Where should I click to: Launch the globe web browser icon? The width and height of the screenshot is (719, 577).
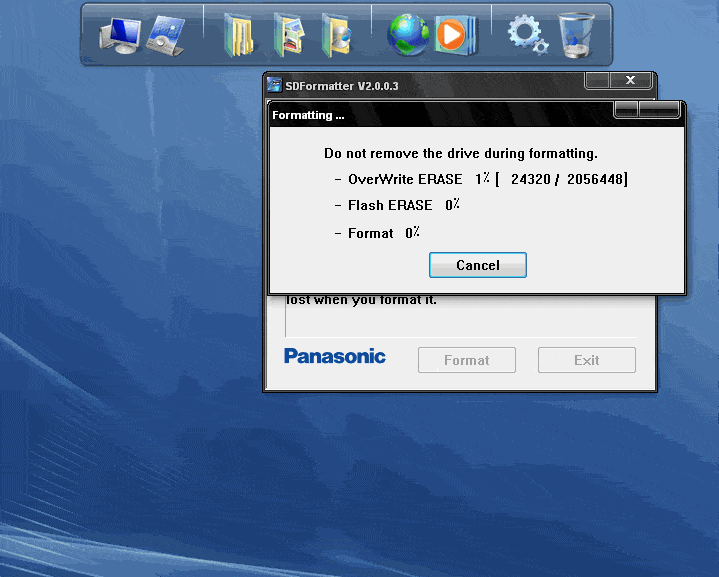click(x=408, y=35)
